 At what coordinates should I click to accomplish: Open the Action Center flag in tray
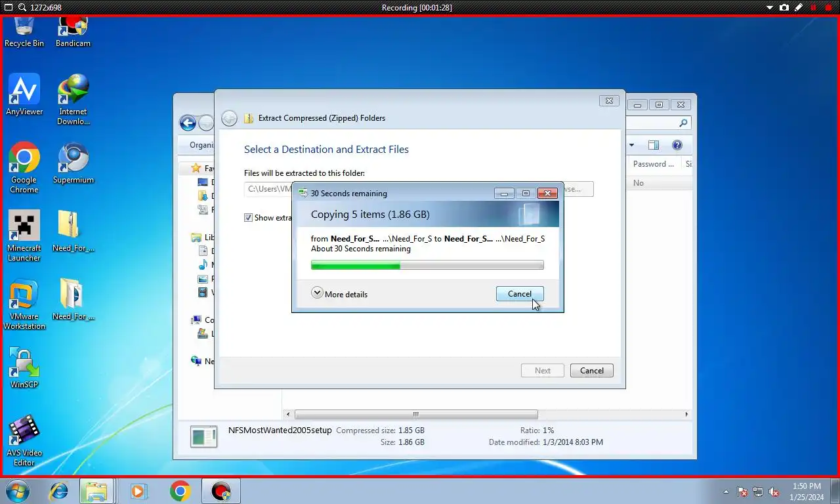click(x=742, y=492)
